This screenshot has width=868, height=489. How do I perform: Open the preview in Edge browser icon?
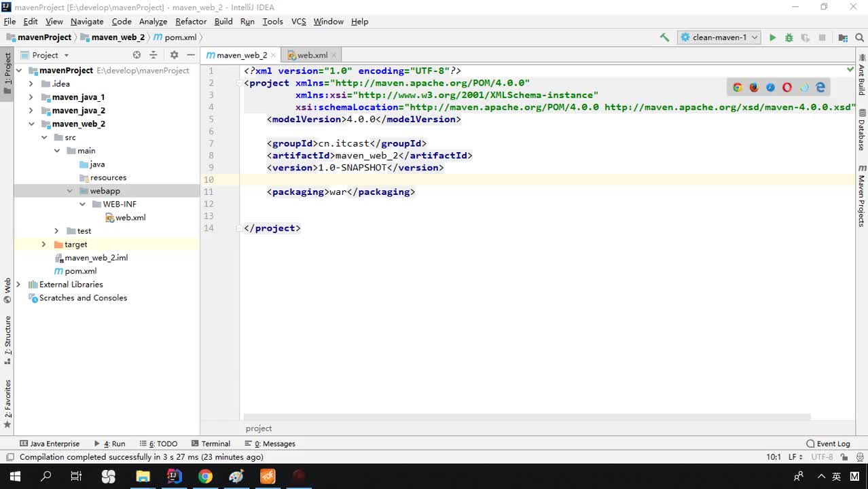pos(820,87)
